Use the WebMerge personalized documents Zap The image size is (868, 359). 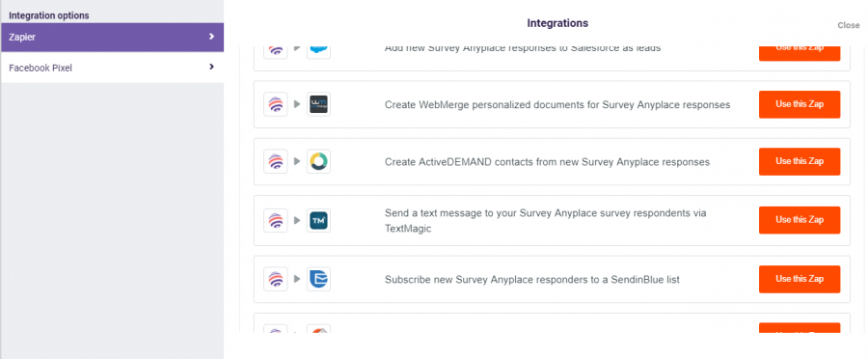click(x=800, y=104)
